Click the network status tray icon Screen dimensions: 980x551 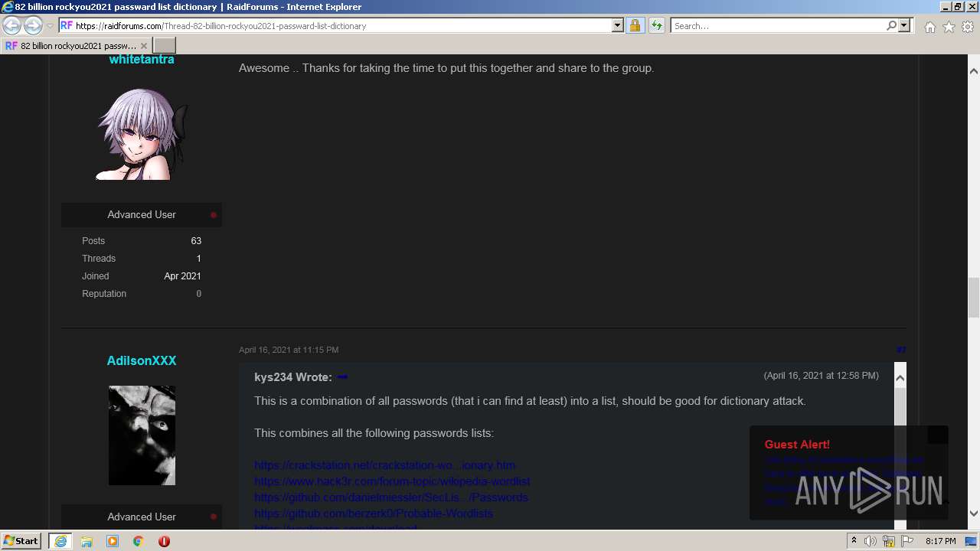888,541
